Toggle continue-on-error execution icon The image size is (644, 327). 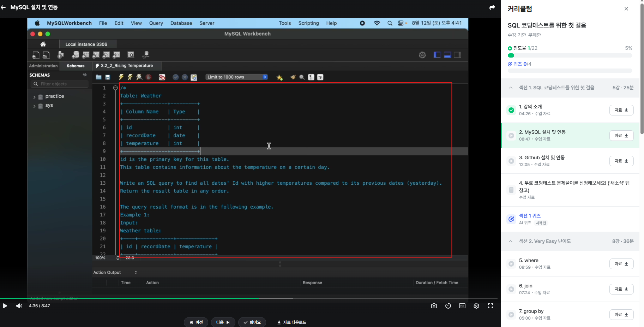click(x=162, y=77)
